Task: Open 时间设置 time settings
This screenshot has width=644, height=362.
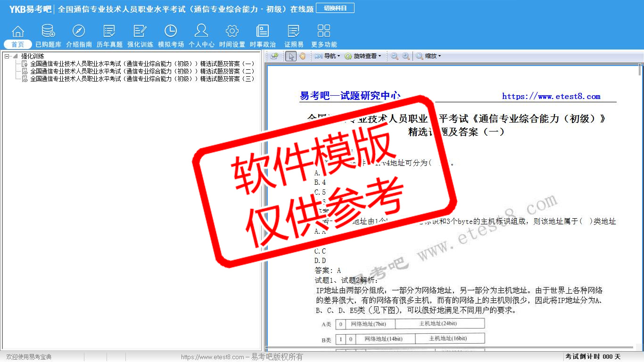Action: pyautogui.click(x=232, y=36)
